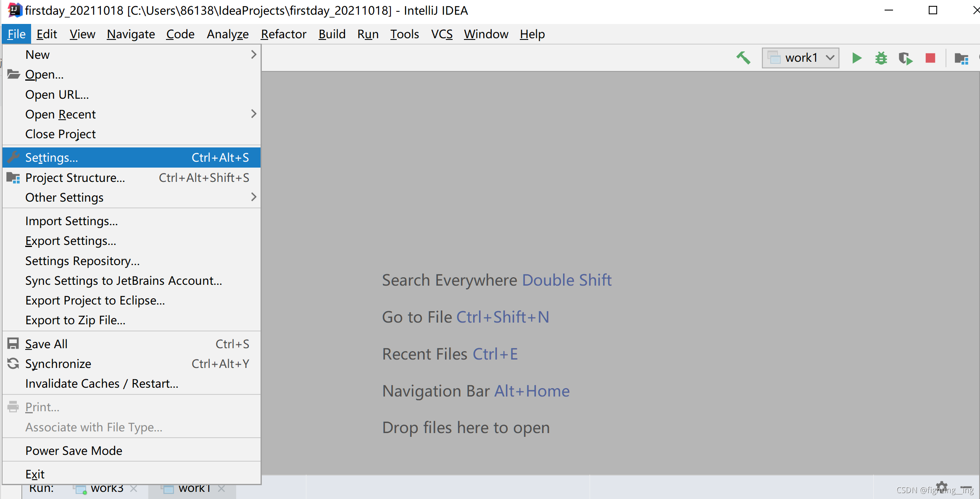Run with Coverage shield icon
This screenshot has height=499, width=980.
click(905, 58)
